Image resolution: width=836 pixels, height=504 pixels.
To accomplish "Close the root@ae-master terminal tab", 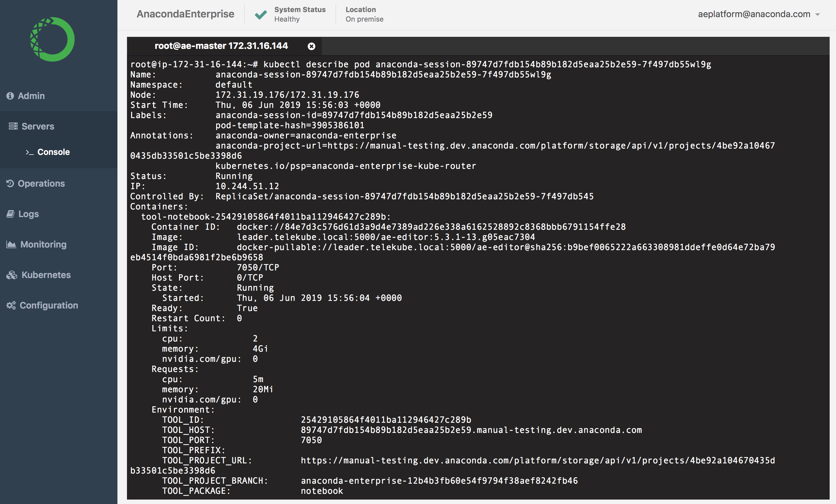I will 311,46.
